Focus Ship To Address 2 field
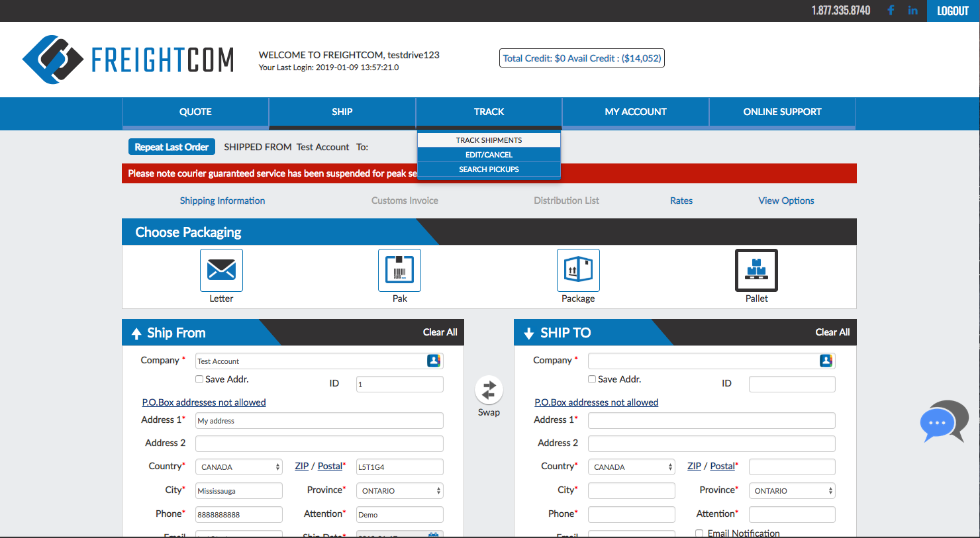Viewport: 980px width, 538px height. (x=712, y=443)
